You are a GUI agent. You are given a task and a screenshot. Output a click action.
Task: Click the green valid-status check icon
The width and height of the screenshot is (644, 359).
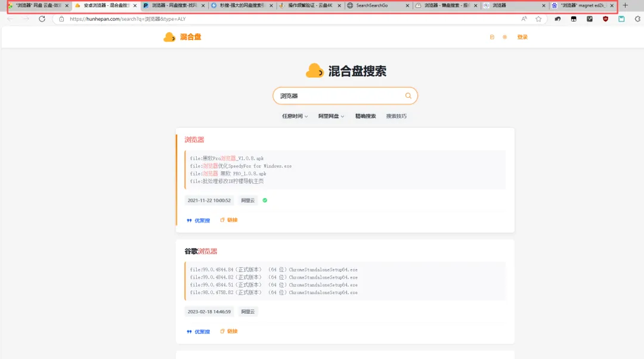(265, 200)
